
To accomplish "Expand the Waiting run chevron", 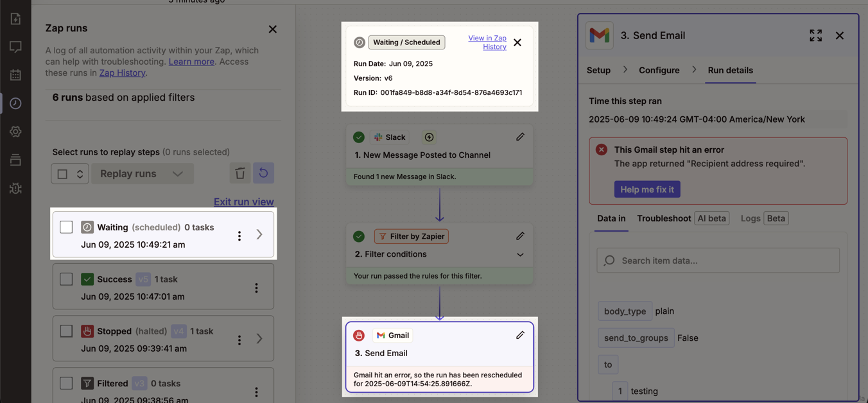I will 259,235.
